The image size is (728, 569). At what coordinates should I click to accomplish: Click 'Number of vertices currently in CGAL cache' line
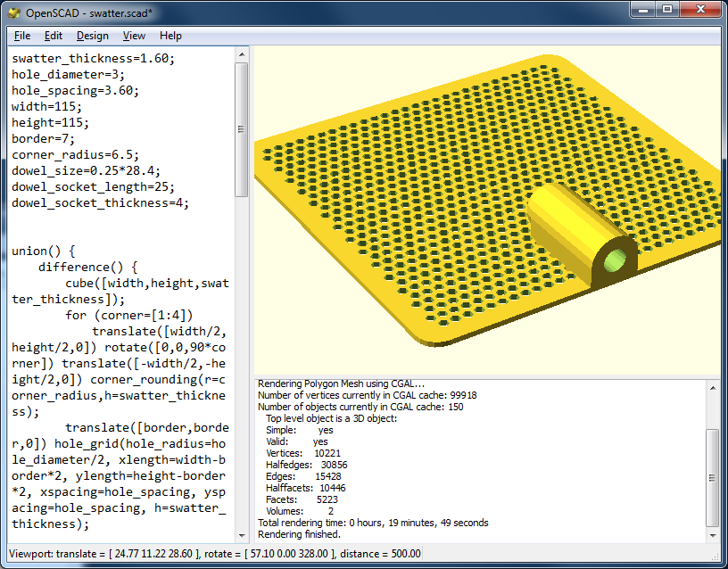368,395
